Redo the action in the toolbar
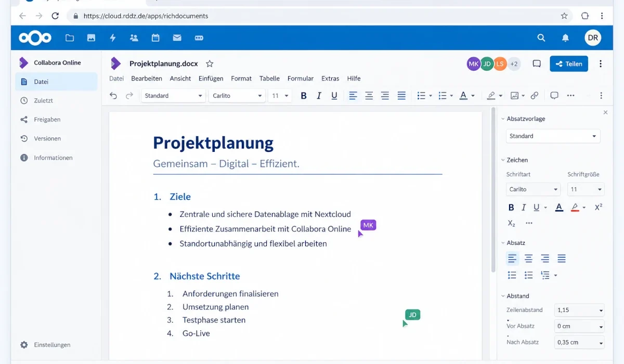624x364 pixels. (x=129, y=96)
